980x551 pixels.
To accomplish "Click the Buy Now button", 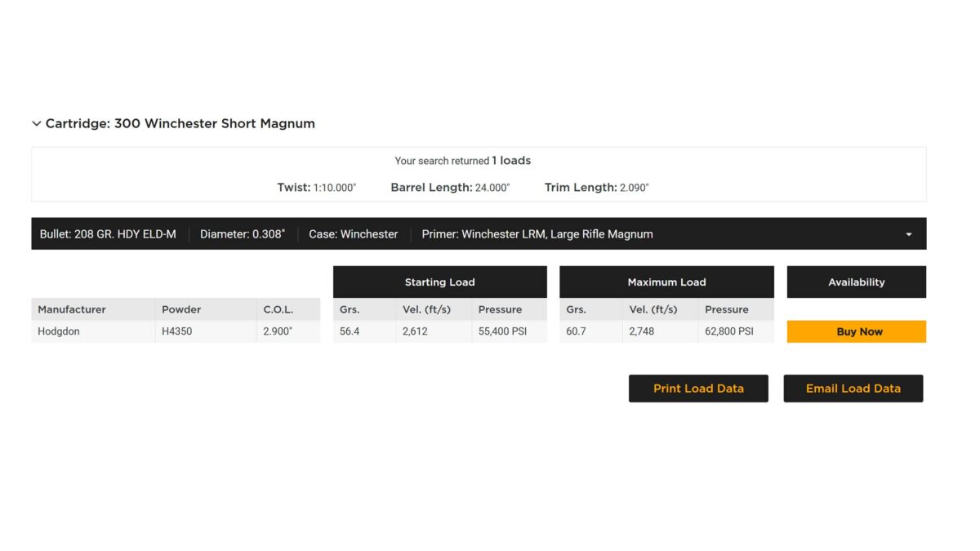I will 857,331.
